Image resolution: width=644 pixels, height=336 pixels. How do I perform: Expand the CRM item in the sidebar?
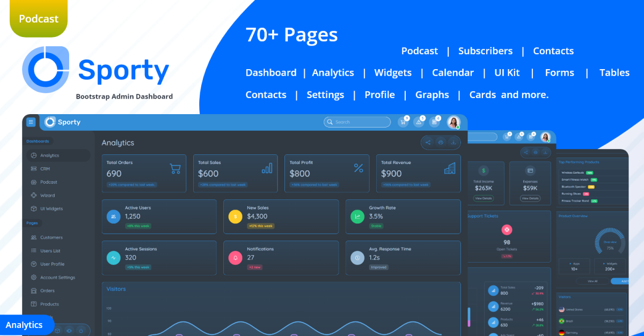[45, 169]
